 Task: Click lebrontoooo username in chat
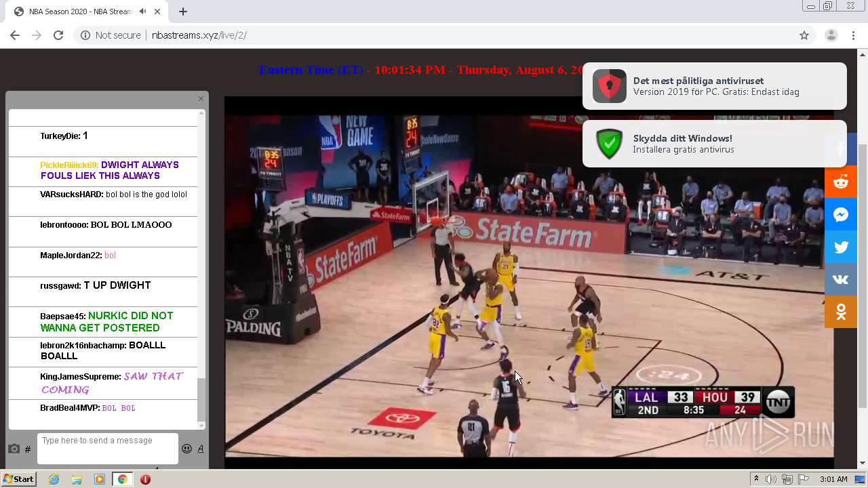(64, 225)
